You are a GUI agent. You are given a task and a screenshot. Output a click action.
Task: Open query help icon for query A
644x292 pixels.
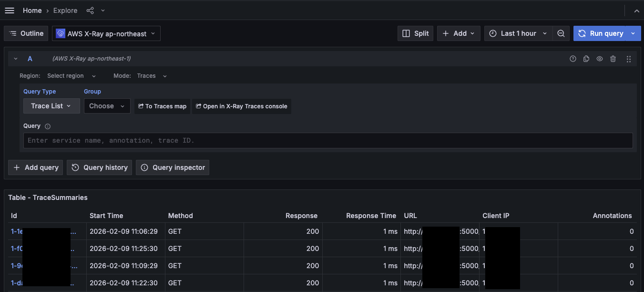[x=573, y=59]
